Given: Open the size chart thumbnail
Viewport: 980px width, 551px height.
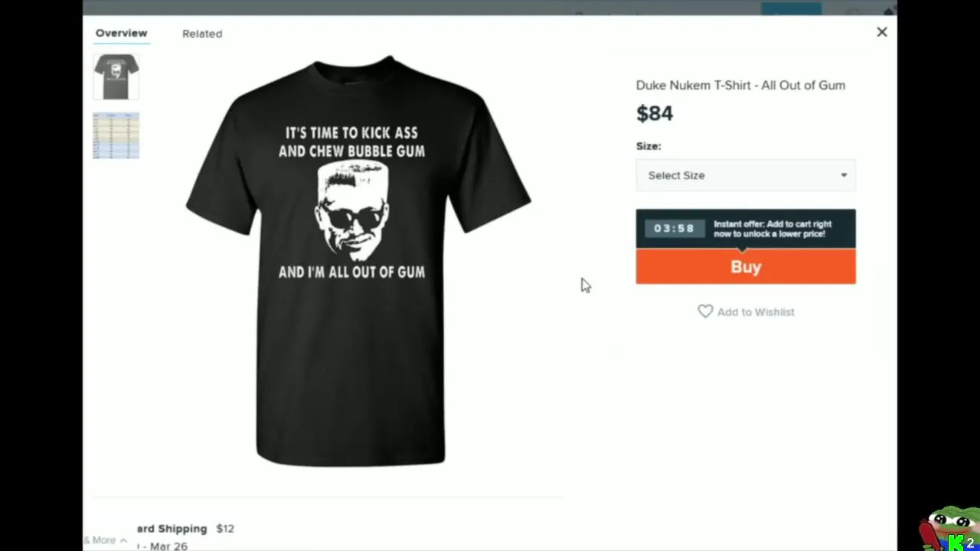Looking at the screenshot, I should click(116, 135).
